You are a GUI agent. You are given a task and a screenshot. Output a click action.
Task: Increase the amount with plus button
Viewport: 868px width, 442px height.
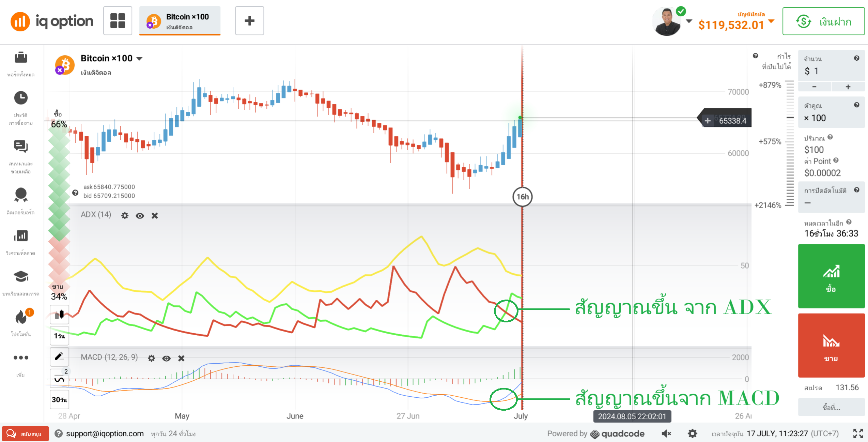click(848, 87)
